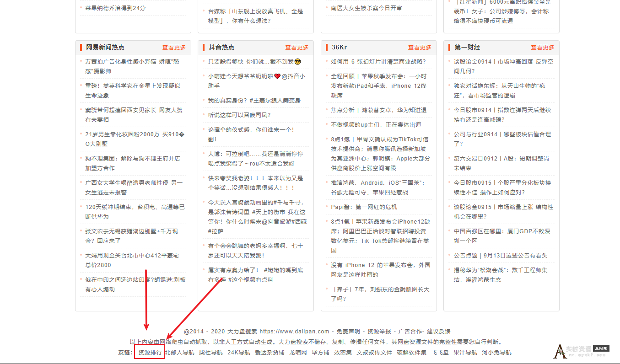620x364 pixels.
Task: Open the 效率集 footer link
Action: pyautogui.click(x=343, y=353)
